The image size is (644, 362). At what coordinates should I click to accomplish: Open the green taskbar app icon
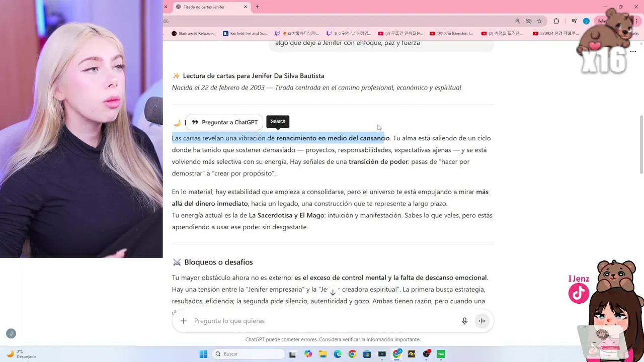(441, 354)
